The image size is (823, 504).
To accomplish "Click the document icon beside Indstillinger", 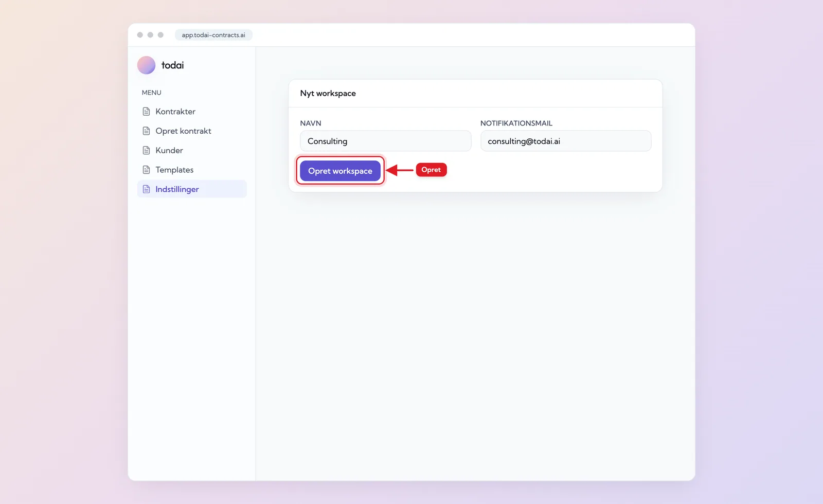I will [x=146, y=189].
